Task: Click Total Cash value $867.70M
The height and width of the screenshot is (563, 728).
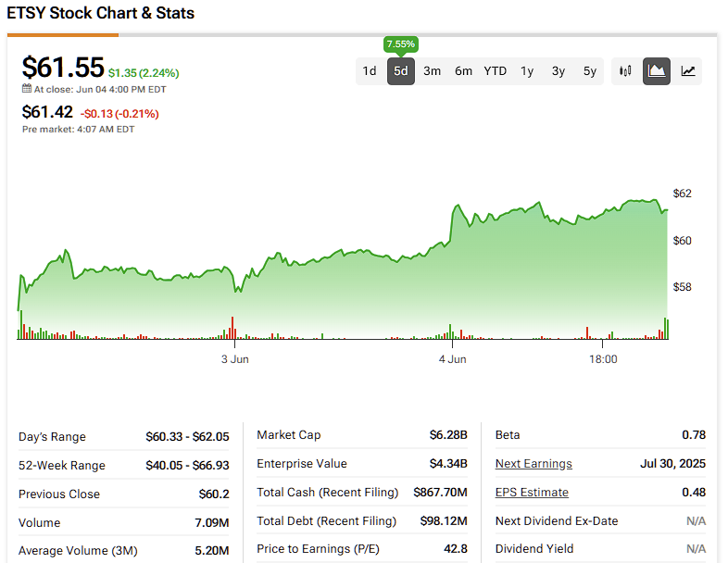Action: coord(440,493)
